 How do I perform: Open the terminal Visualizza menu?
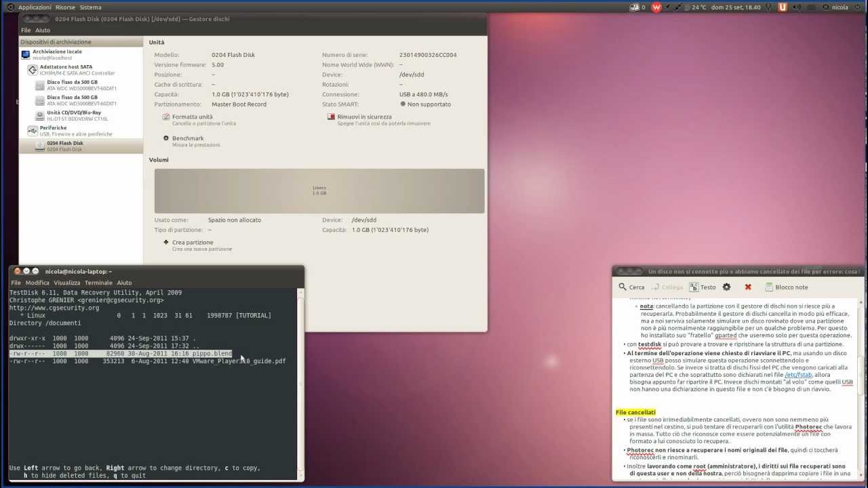67,283
